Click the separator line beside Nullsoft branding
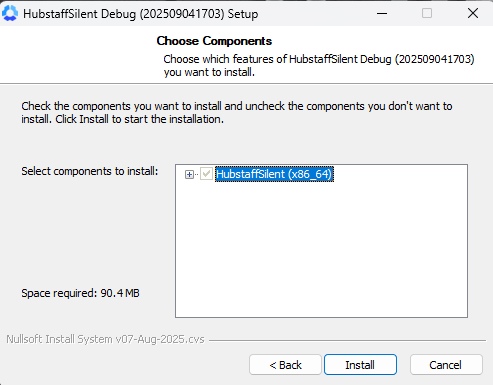493x385 pixels. coord(347,340)
